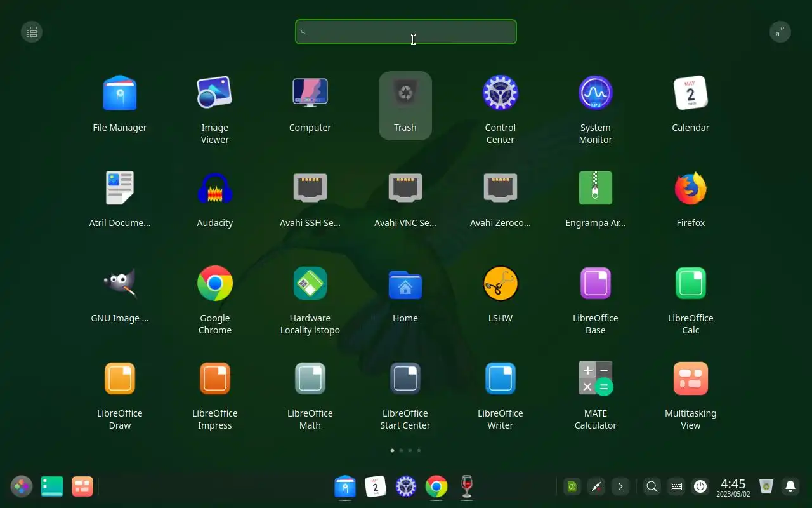
Task: Click the green tray icon in dock
Action: tap(572, 486)
